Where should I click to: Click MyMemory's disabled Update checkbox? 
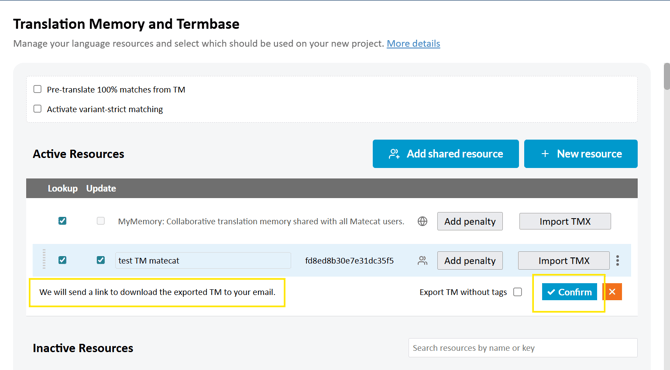coord(100,221)
